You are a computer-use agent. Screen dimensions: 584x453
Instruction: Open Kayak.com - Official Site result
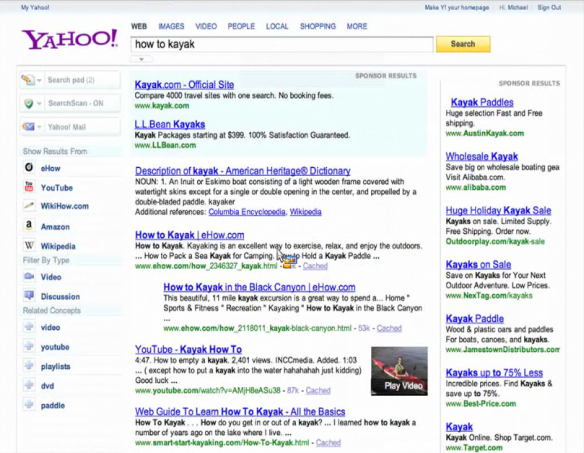click(184, 85)
